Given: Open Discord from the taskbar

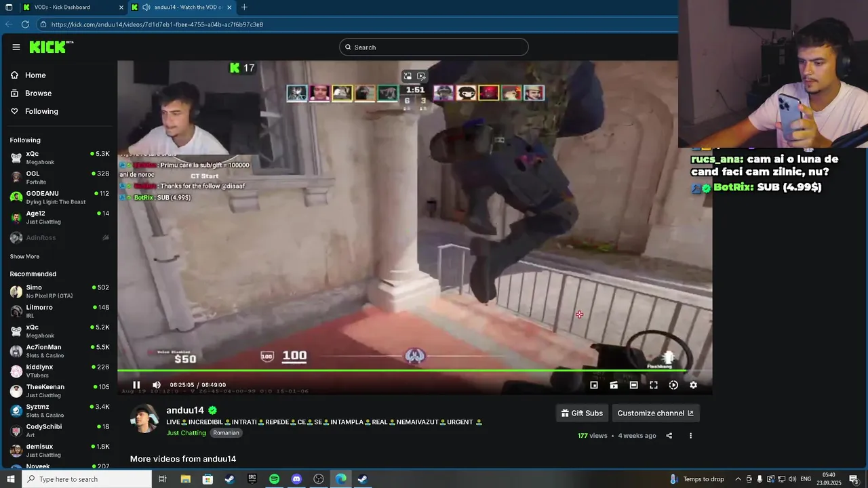Looking at the screenshot, I should tap(296, 479).
